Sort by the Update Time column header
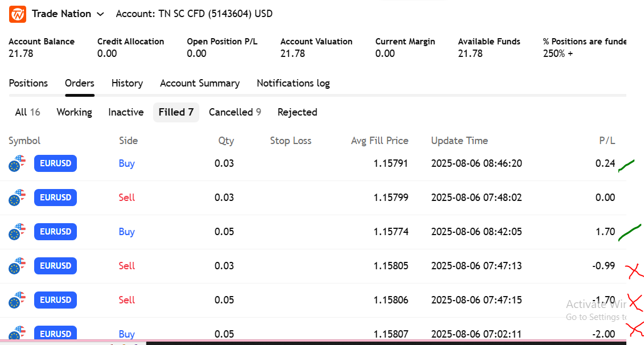The width and height of the screenshot is (644, 345). [x=459, y=141]
